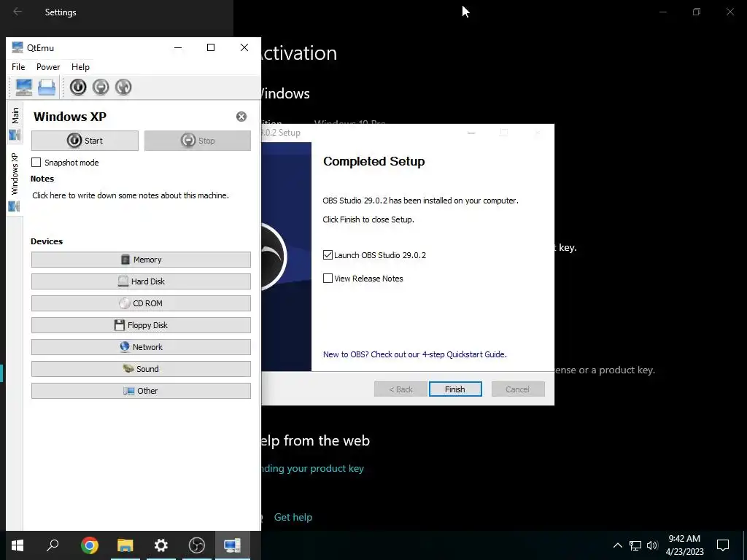Open taskbar Search

tap(53, 545)
